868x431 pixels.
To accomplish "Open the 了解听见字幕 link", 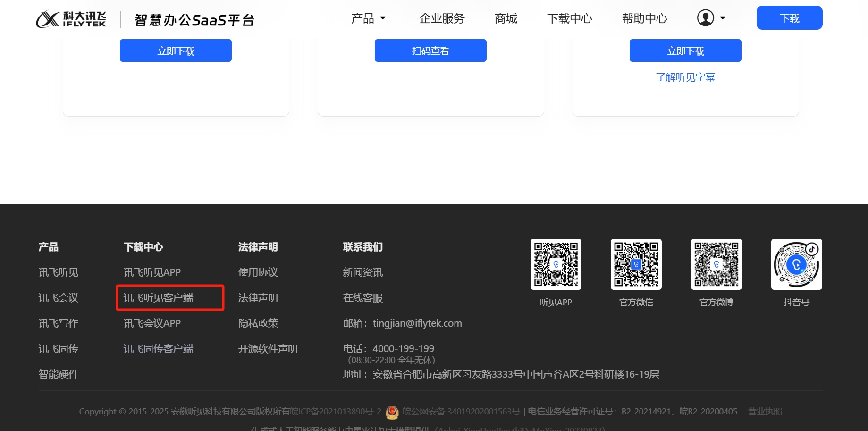I will pos(685,77).
